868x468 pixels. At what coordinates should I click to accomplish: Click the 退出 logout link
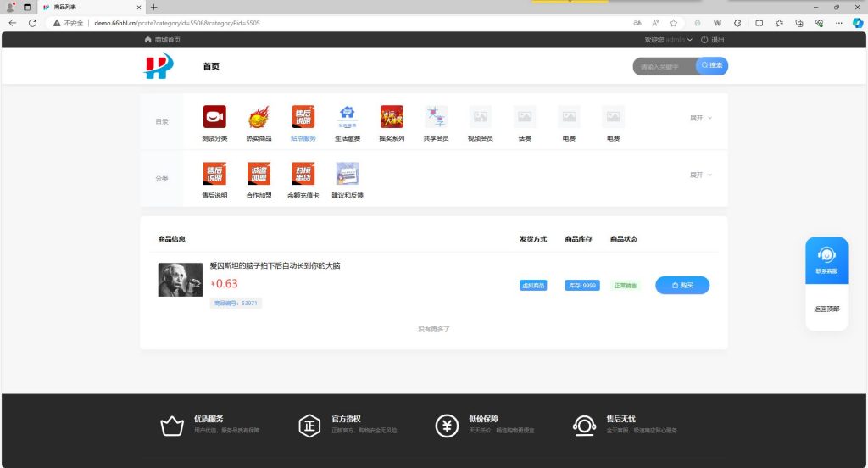point(712,40)
